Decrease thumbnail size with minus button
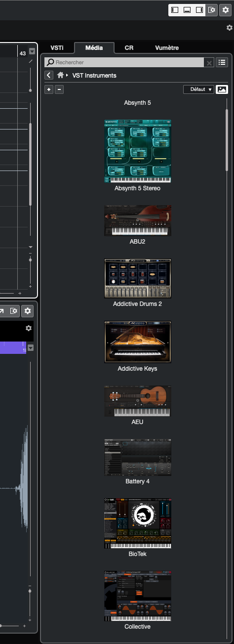The height and width of the screenshot is (644, 234). [x=59, y=89]
